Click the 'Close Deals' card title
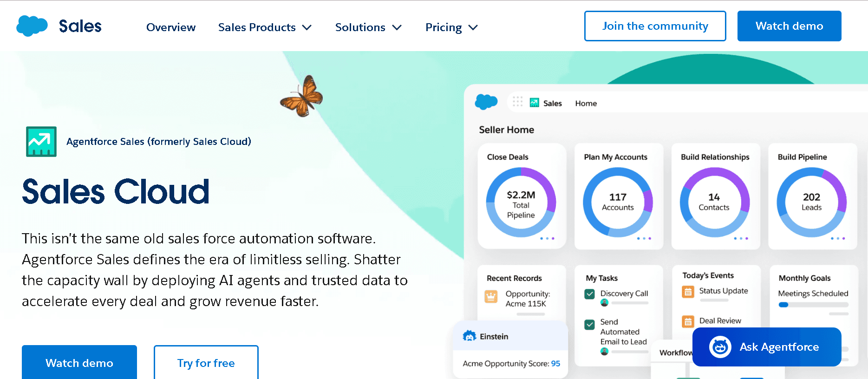 coord(508,157)
